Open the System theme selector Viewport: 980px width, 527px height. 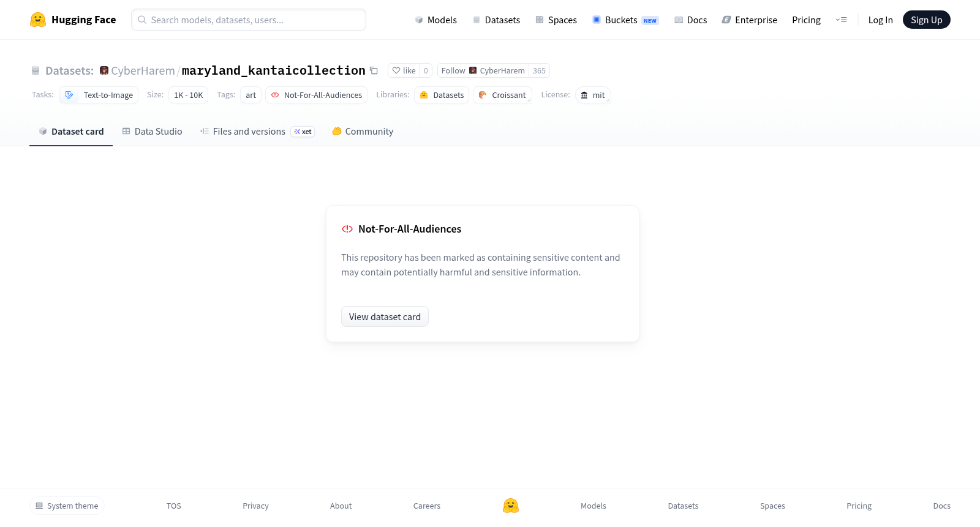click(x=67, y=506)
